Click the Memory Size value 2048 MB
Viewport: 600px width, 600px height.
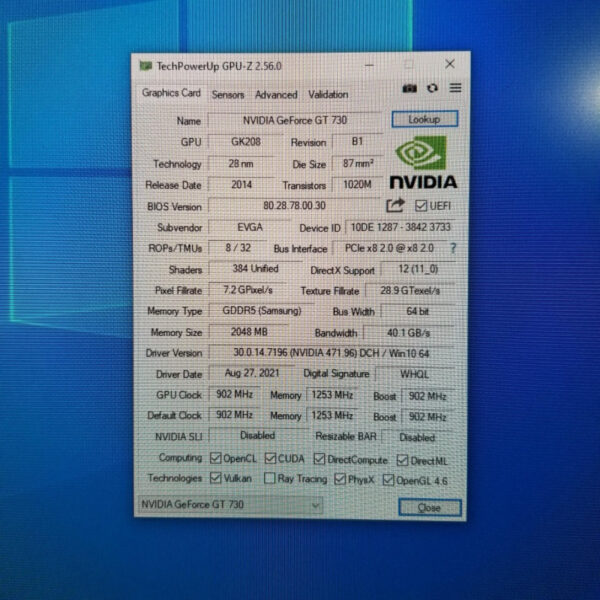pos(249,332)
